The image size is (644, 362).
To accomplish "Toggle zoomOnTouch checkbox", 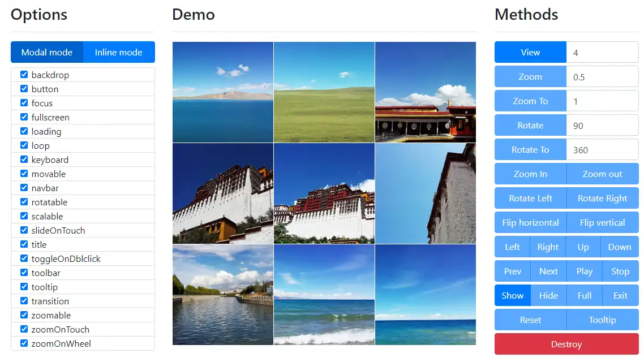I will 24,330.
